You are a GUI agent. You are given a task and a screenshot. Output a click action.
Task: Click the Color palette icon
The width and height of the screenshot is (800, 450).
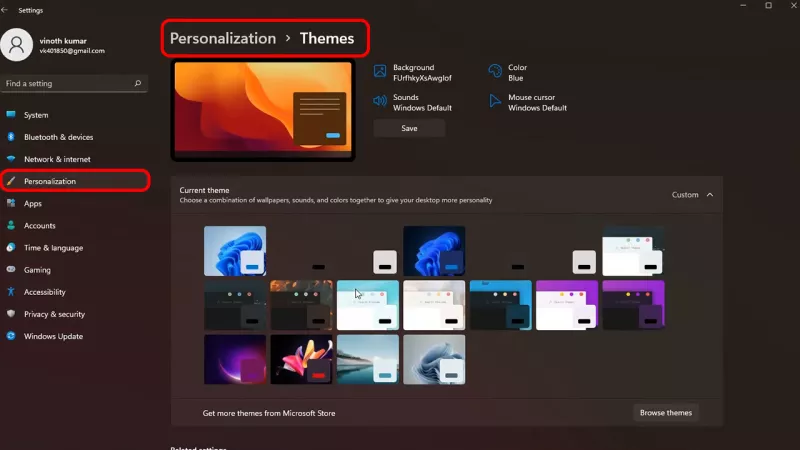[x=495, y=71]
